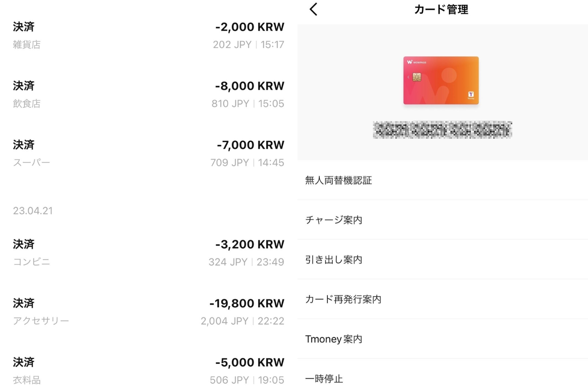Tap the IC chip on the card graphic

417,77
